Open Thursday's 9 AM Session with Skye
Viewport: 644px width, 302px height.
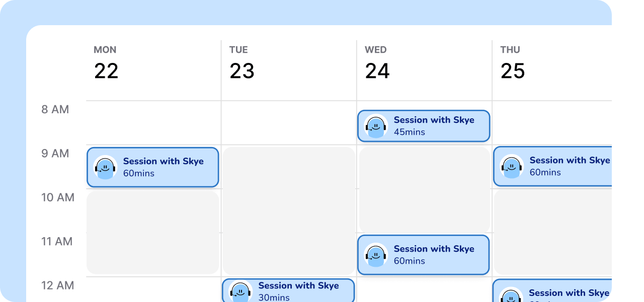pos(552,166)
